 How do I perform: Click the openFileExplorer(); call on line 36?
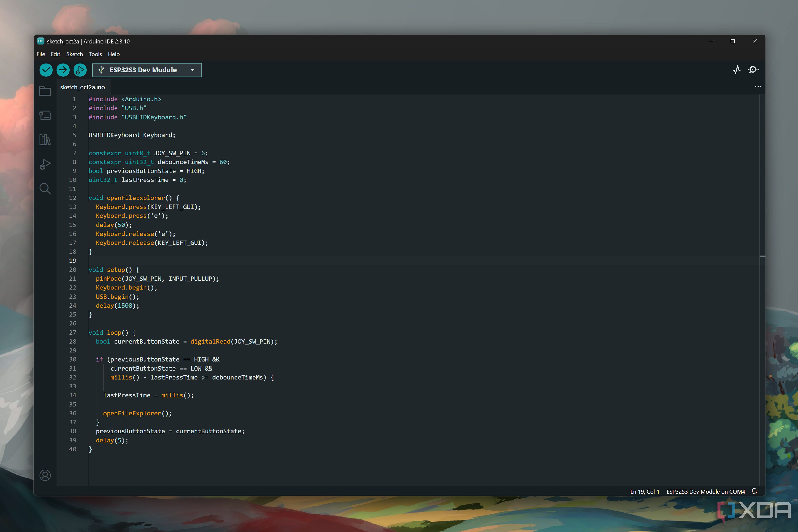[137, 413]
